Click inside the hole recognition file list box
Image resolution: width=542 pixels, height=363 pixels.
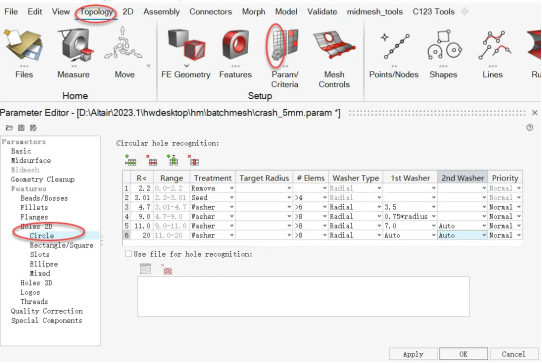click(x=303, y=296)
